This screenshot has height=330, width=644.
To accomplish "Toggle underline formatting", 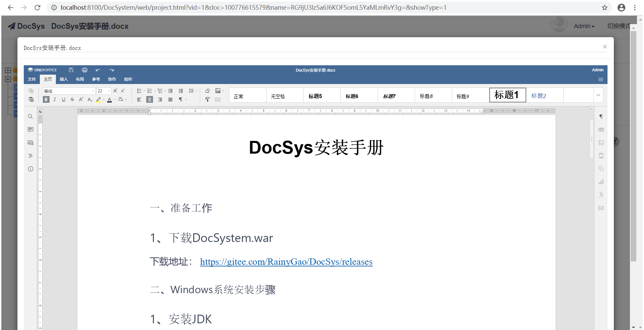I will [64, 99].
